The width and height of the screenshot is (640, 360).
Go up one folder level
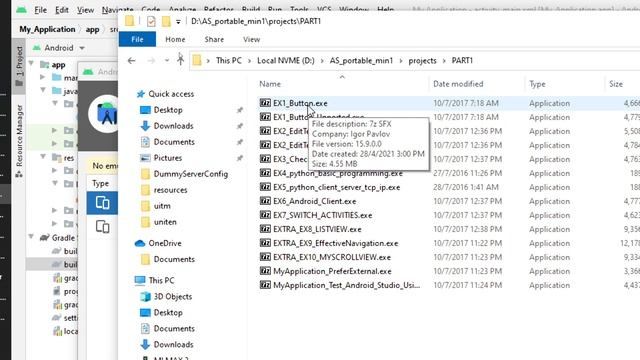[180, 60]
